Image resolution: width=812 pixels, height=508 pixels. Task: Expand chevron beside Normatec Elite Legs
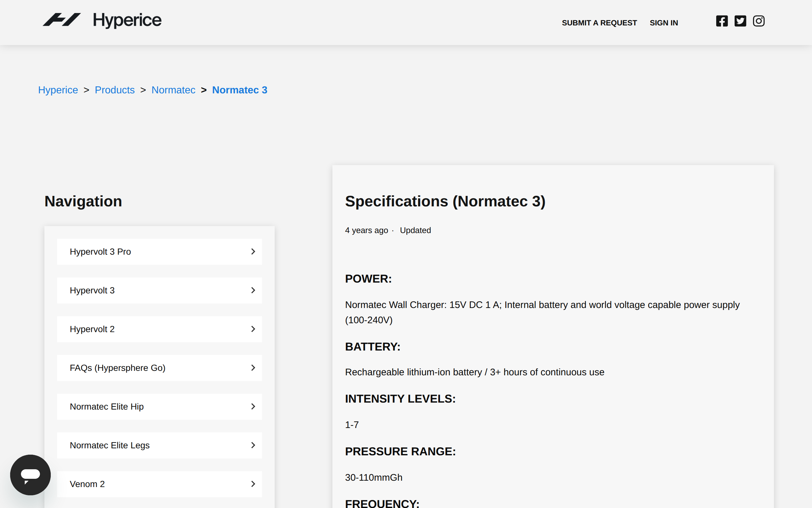pos(253,445)
